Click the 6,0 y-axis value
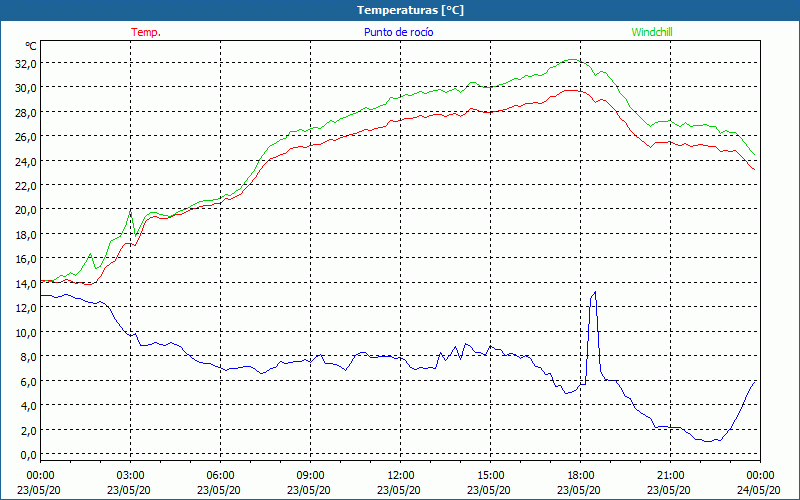 28,382
